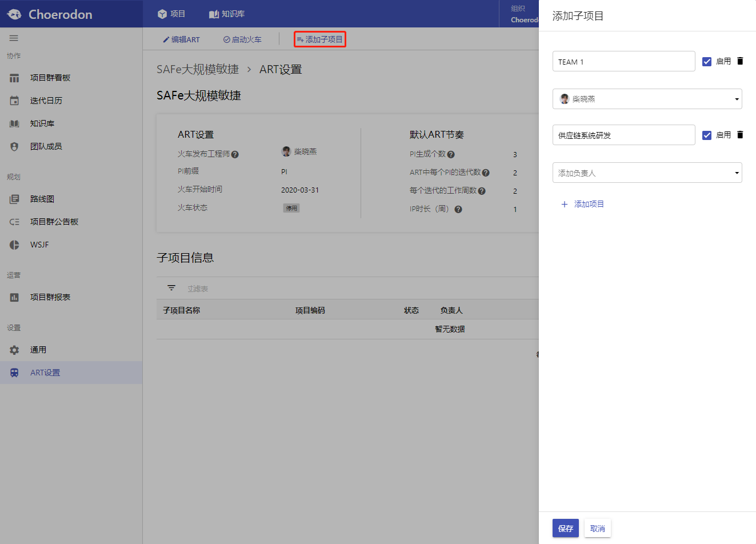Collapse the sidebar with the hamburger icon

[14, 38]
